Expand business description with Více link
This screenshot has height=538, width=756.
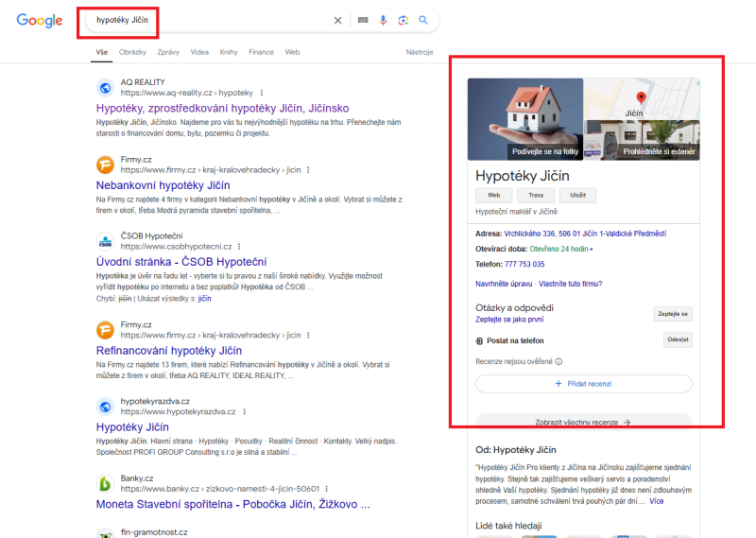coord(657,501)
